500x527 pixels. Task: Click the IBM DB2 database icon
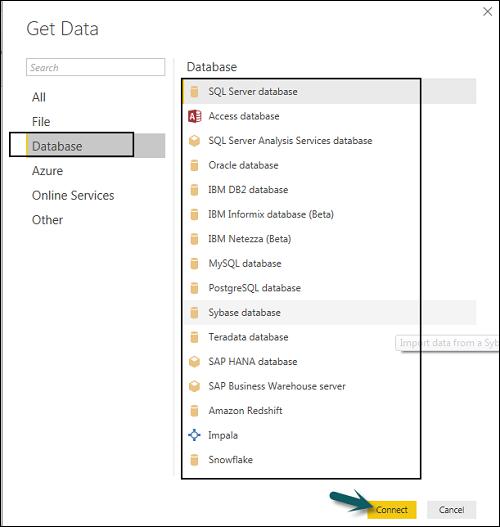click(194, 190)
